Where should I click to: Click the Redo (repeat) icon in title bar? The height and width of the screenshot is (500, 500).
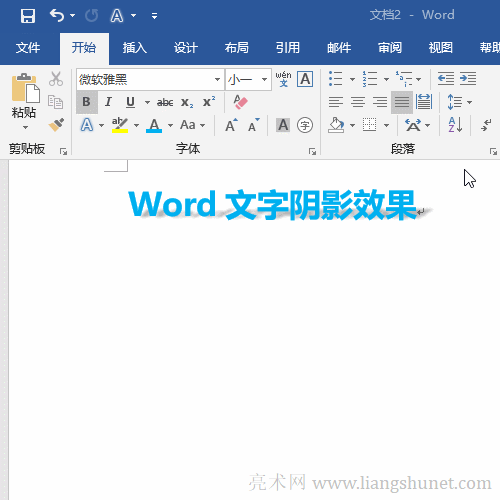tap(91, 16)
